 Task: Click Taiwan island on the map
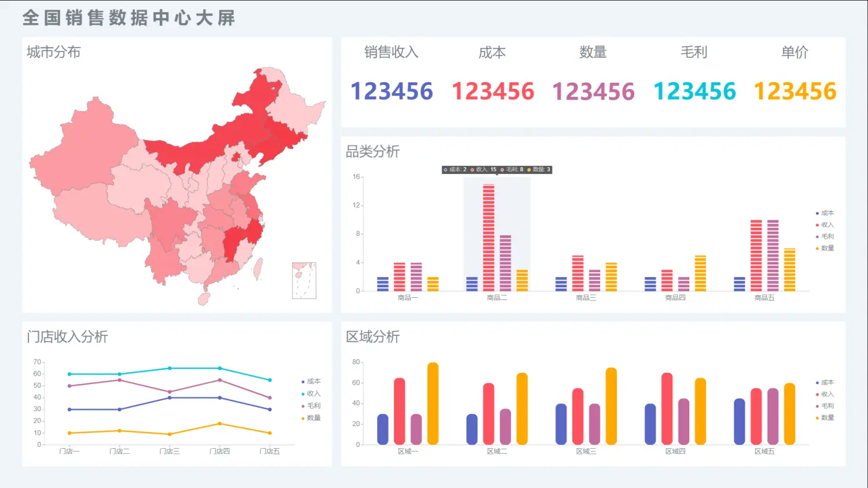(x=258, y=268)
